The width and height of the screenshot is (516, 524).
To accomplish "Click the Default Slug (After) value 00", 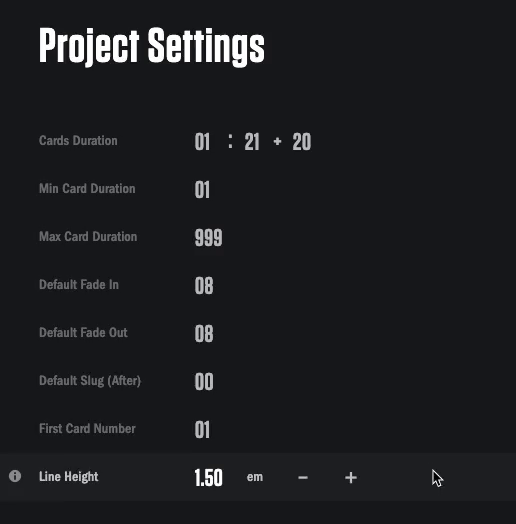I will tap(204, 382).
